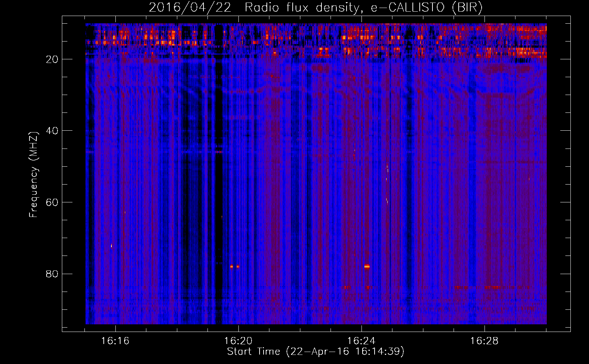
Task: Click the "16:16" time tick label
Action: pos(115,341)
